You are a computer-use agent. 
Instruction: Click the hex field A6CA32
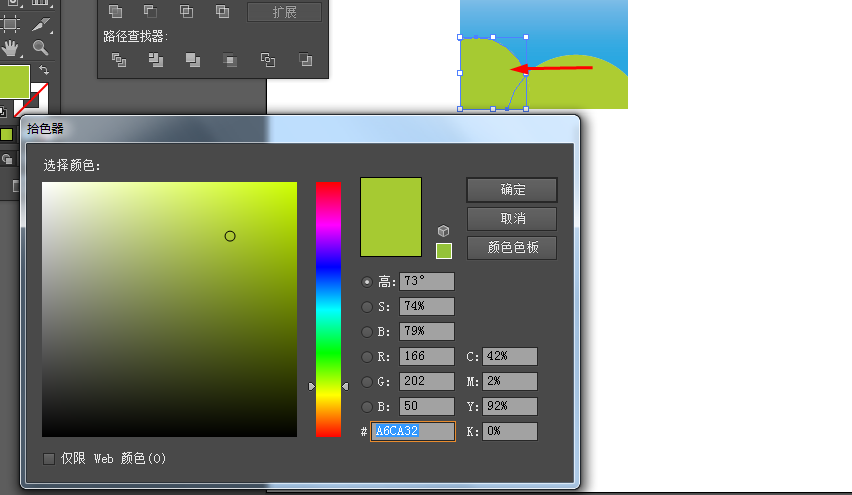(413, 431)
